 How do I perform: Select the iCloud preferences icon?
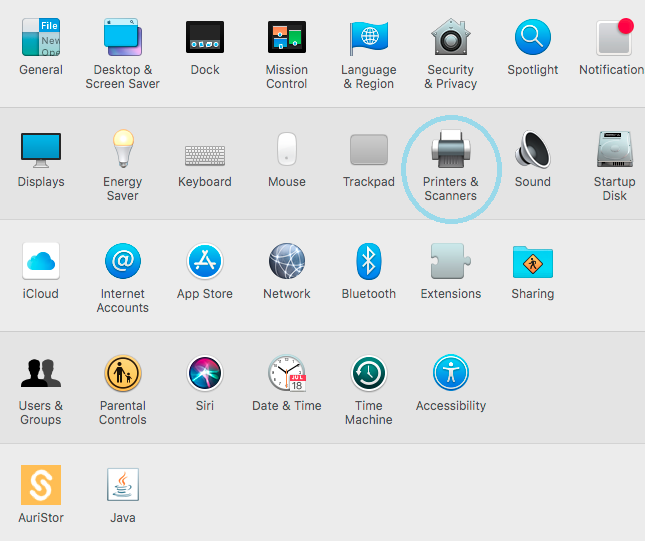[41, 262]
